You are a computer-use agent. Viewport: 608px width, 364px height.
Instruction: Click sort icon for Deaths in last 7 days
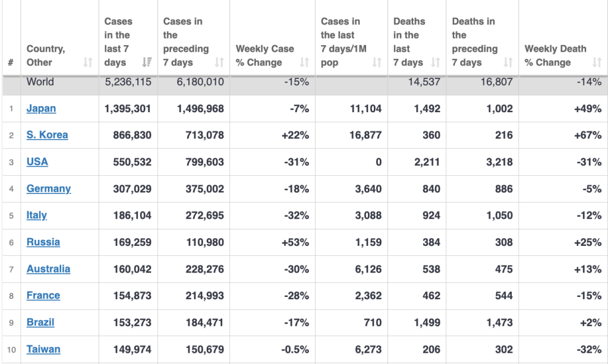[x=436, y=62]
